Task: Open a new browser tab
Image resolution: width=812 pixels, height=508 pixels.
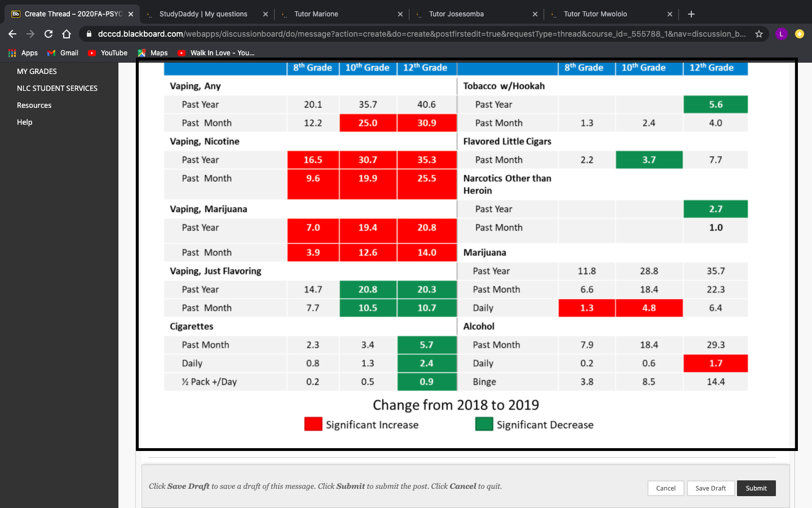Action: (x=691, y=14)
